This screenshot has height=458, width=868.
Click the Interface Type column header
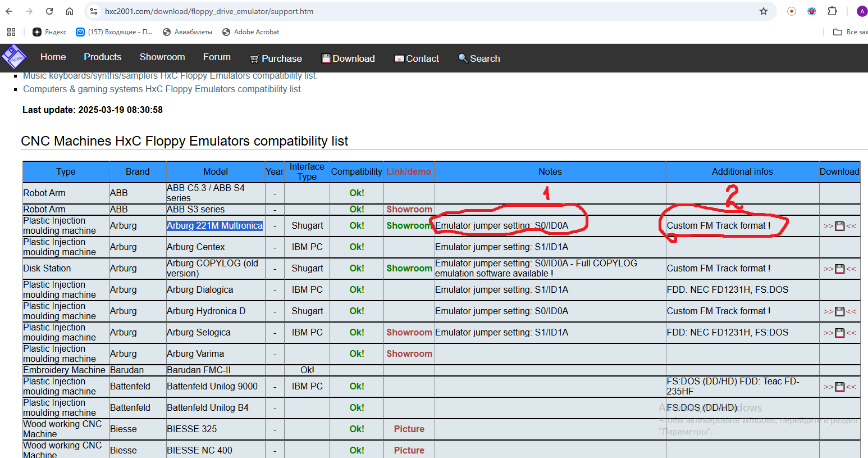(307, 171)
